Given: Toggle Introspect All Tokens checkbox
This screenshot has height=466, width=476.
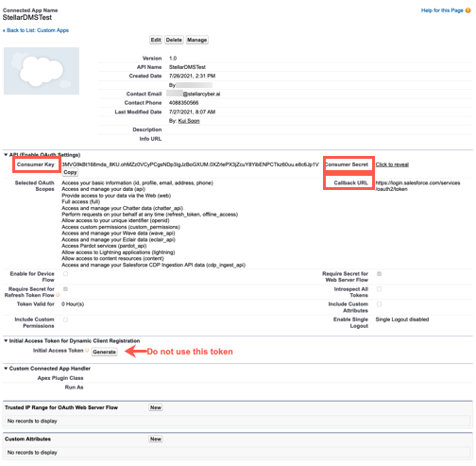Looking at the screenshot, I should 380,289.
